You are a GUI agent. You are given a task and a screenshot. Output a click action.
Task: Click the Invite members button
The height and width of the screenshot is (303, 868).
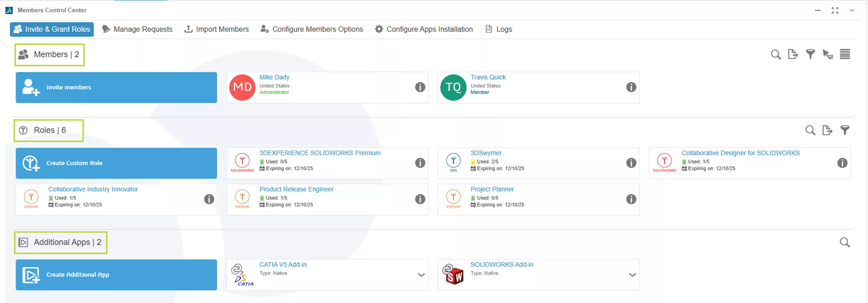tap(116, 87)
